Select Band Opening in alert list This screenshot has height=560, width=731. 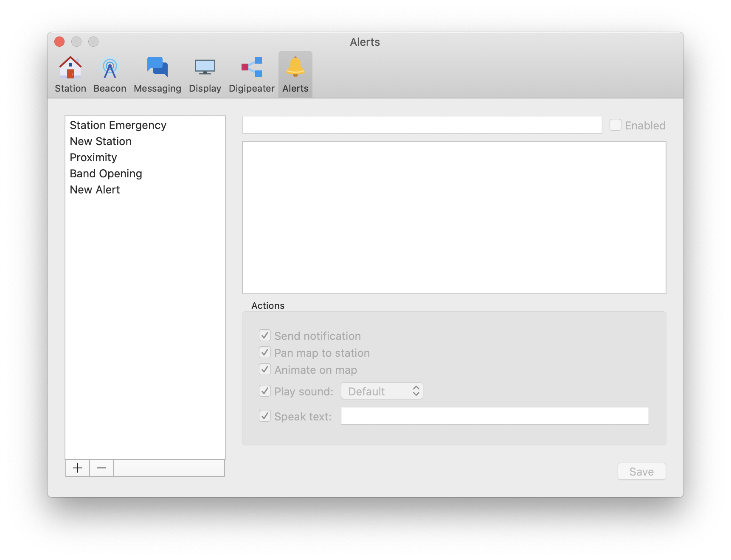145,174
